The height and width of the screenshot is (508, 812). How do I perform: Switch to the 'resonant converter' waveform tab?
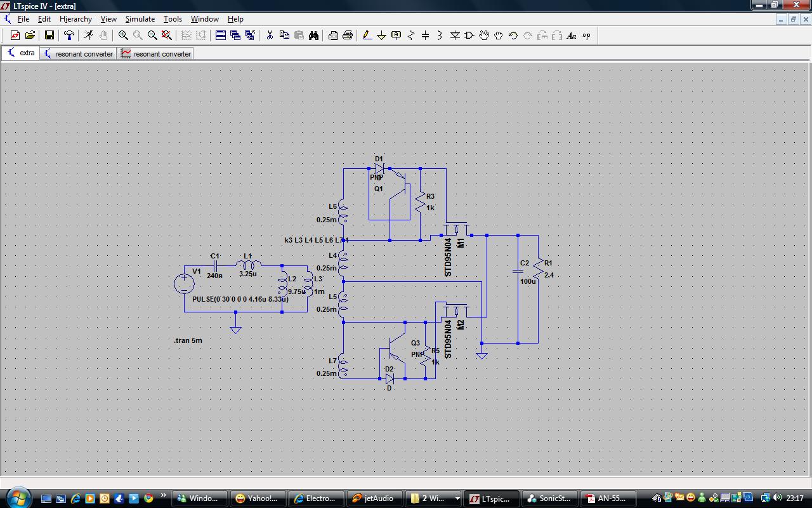click(156, 54)
